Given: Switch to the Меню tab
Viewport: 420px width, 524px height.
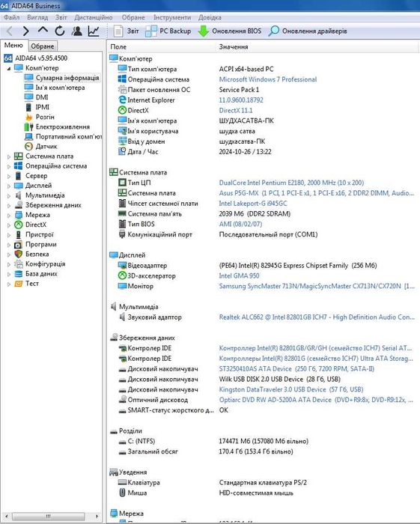Looking at the screenshot, I should pos(13,45).
